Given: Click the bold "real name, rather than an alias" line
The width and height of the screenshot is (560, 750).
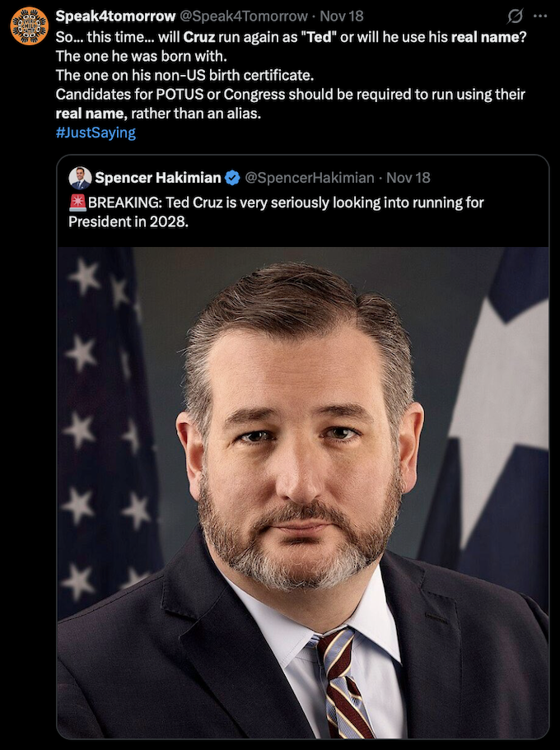Looking at the screenshot, I should (158, 114).
